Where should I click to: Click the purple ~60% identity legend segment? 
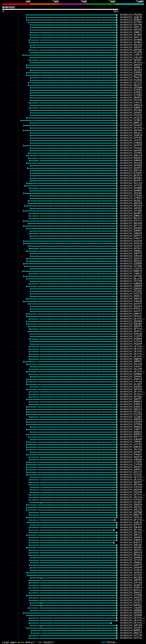point(73,4)
